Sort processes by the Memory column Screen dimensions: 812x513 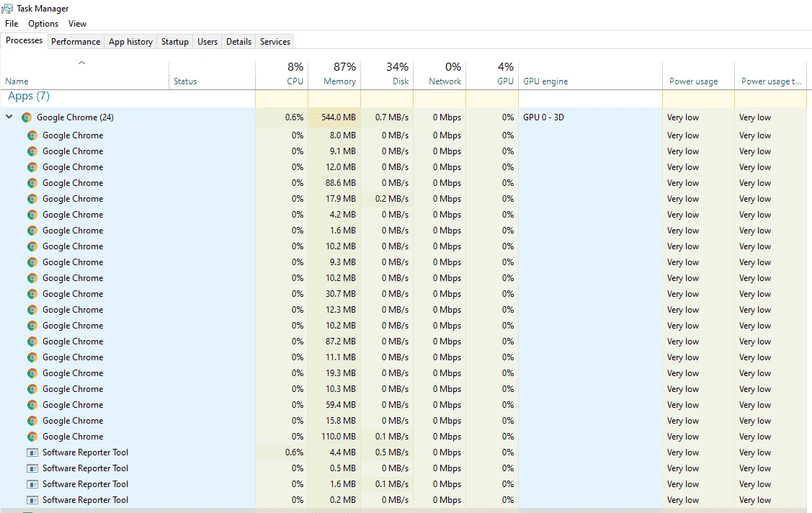(x=334, y=73)
